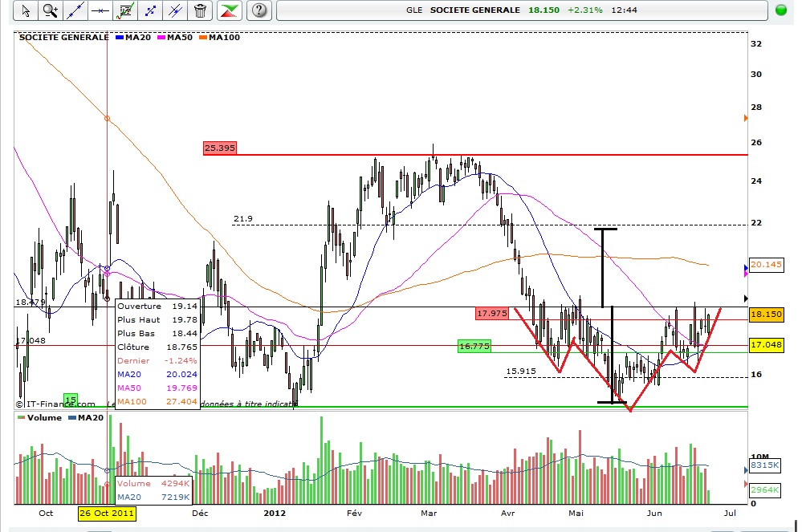Click the blue MA20 swatch in price legend

pyautogui.click(x=120, y=37)
